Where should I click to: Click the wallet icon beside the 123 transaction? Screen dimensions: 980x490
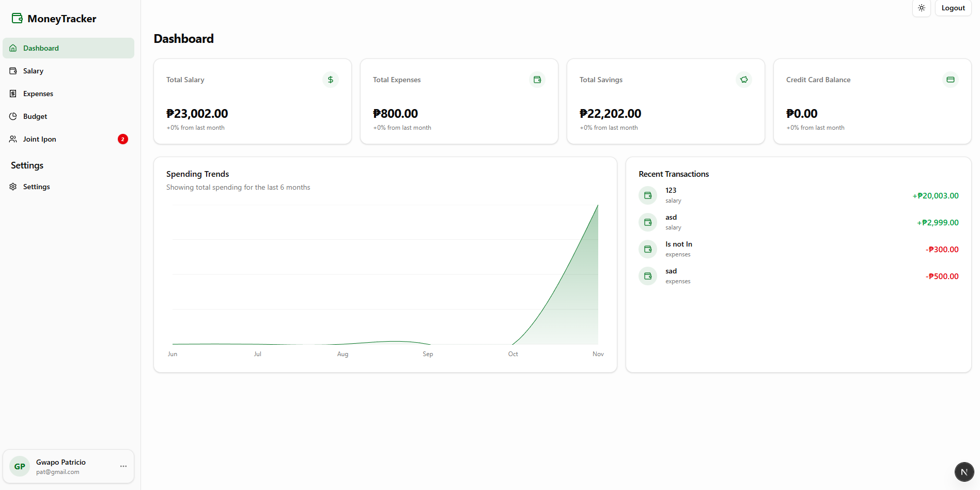point(647,195)
